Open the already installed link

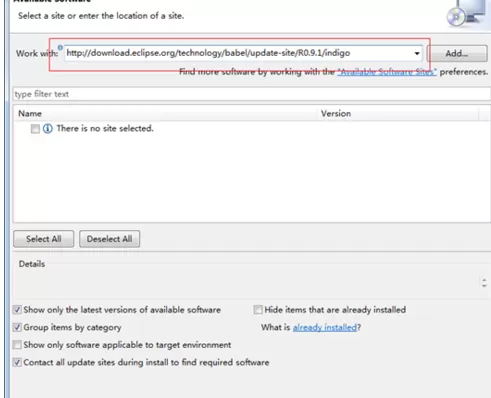click(x=325, y=327)
